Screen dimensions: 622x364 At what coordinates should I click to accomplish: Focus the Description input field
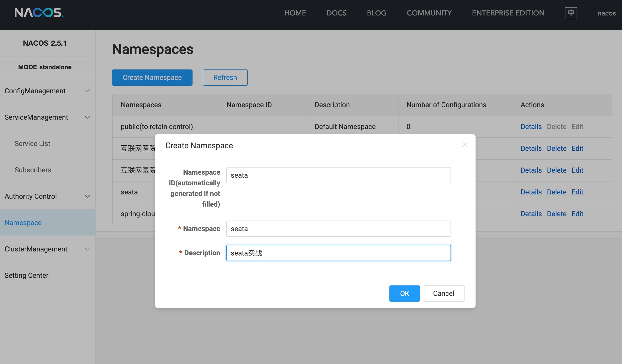[x=338, y=253]
